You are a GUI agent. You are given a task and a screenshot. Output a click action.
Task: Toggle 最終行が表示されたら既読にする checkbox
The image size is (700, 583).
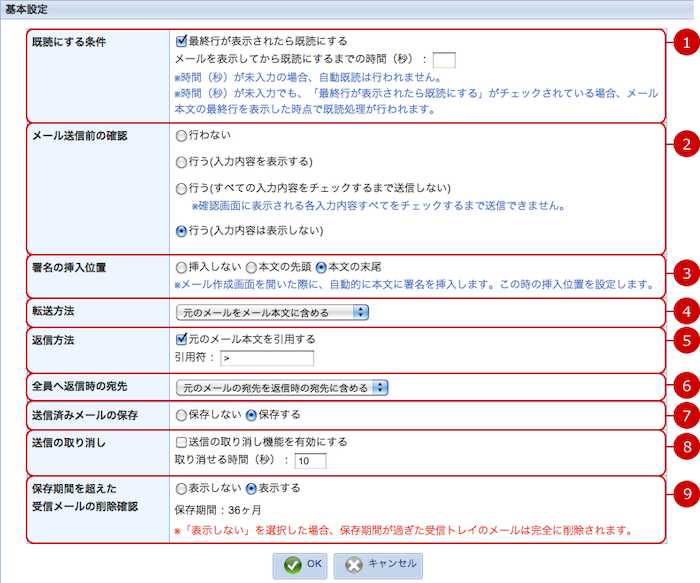tap(181, 41)
